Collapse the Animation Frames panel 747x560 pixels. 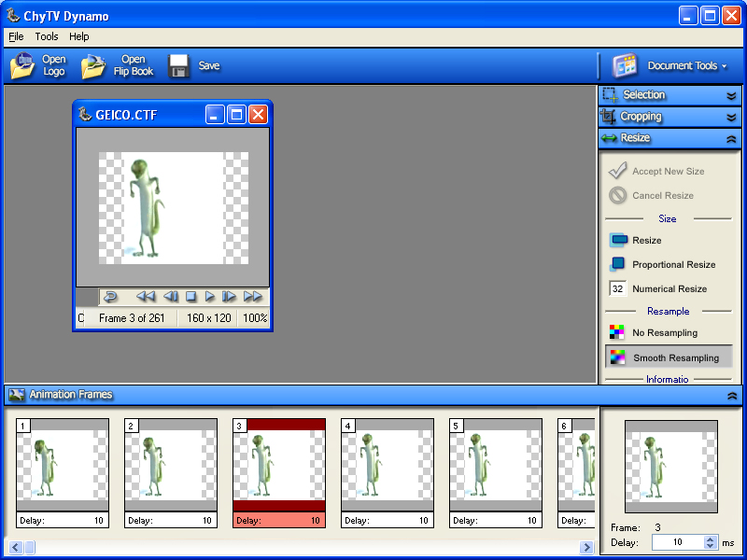click(732, 395)
